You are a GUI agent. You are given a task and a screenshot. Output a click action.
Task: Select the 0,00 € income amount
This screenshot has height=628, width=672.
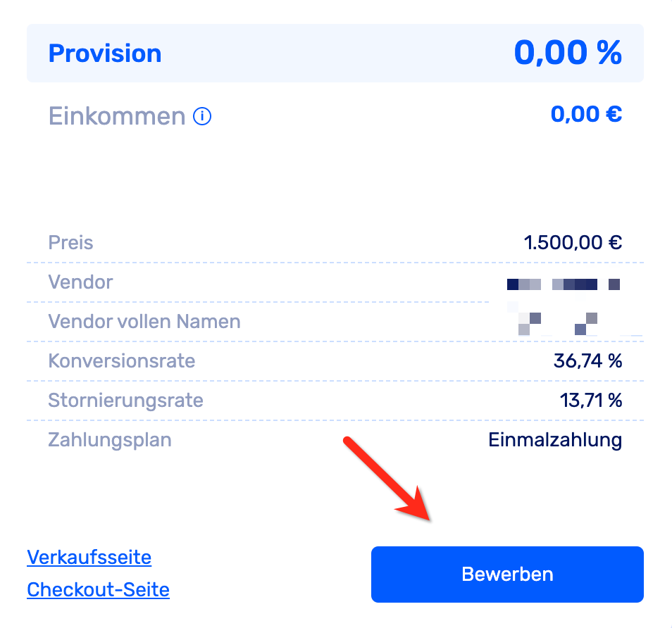click(586, 114)
